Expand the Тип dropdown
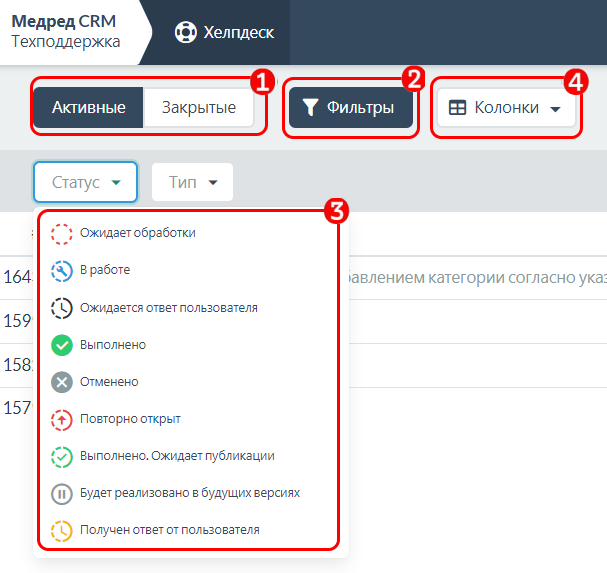The height and width of the screenshot is (573, 607). point(192,182)
